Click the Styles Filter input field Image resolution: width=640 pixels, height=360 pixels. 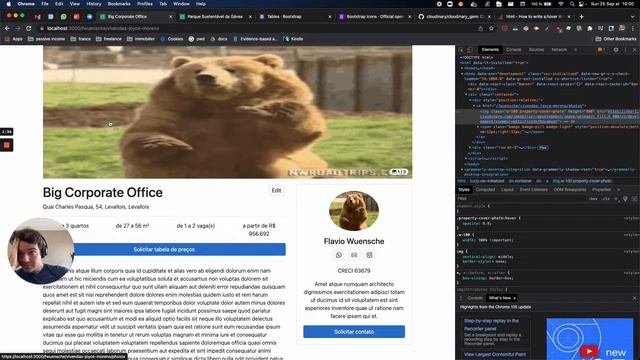(520, 199)
